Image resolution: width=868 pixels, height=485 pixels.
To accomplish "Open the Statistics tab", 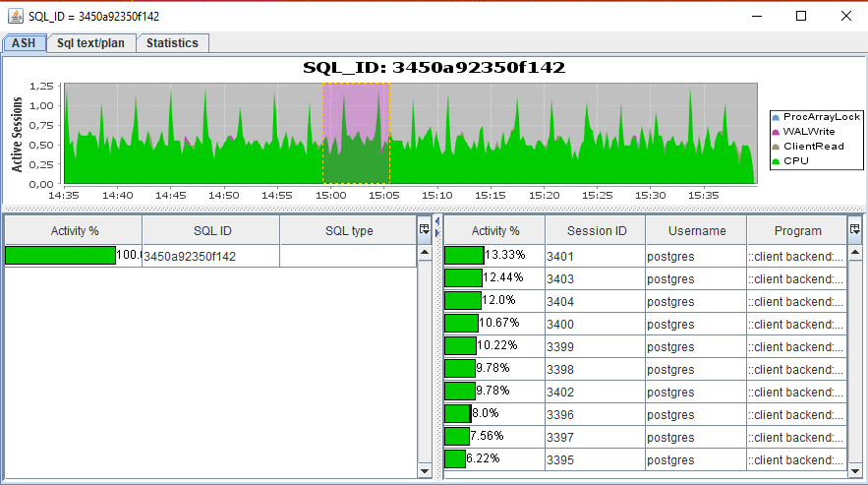I will point(172,43).
